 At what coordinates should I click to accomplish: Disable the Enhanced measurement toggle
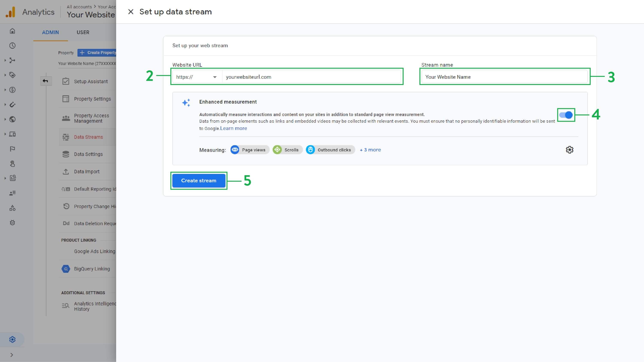(566, 115)
